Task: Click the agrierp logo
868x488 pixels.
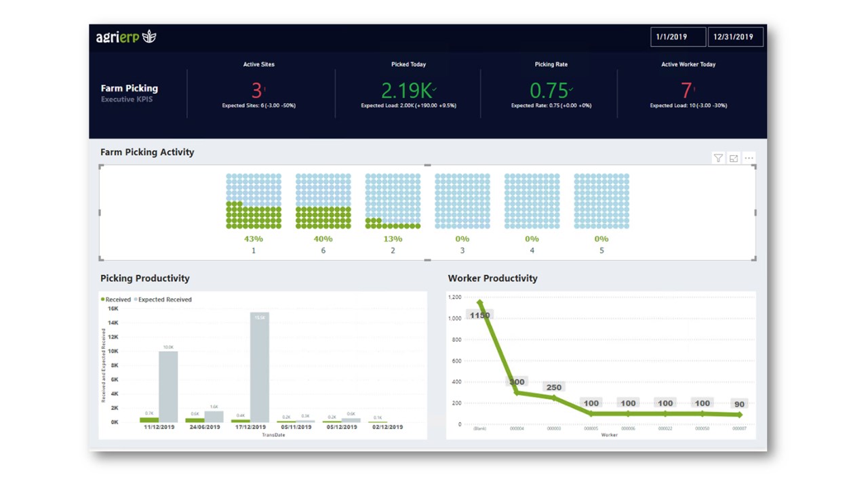Action: [x=126, y=37]
